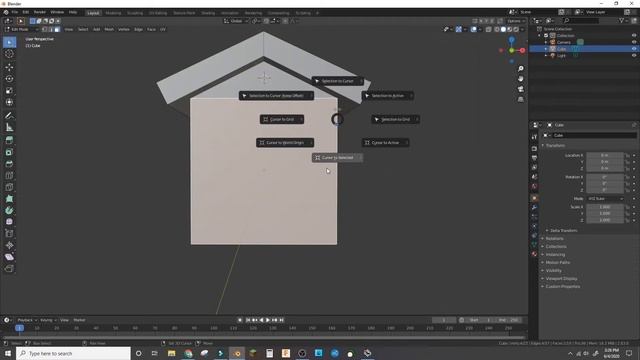
Task: Select the Extrude Region tool
Action: [x=9, y=140]
